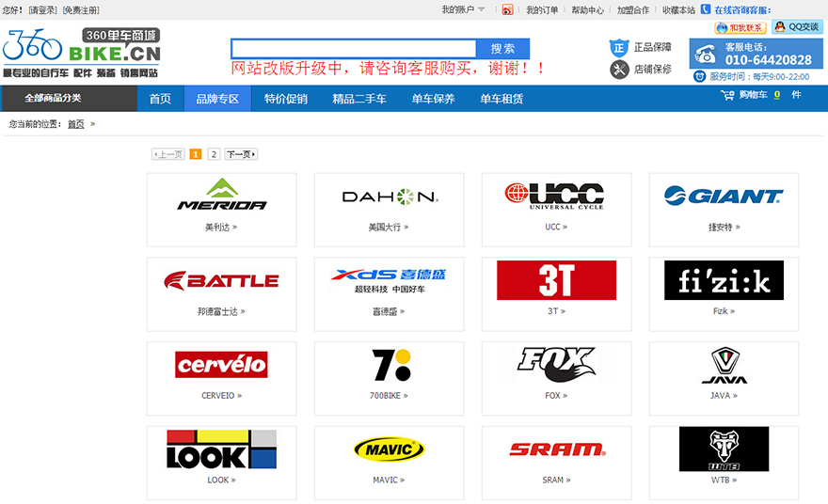
Task: Open the 捷安特 brand link
Action: click(724, 227)
